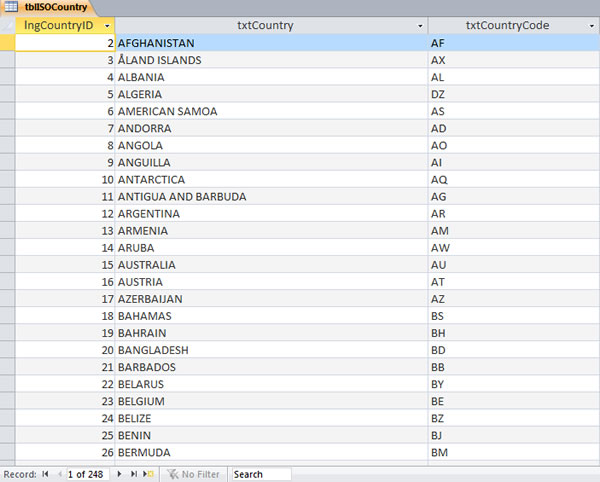Toggle the No Filter indicator
Viewport: 600px width, 482px height.
[x=192, y=474]
